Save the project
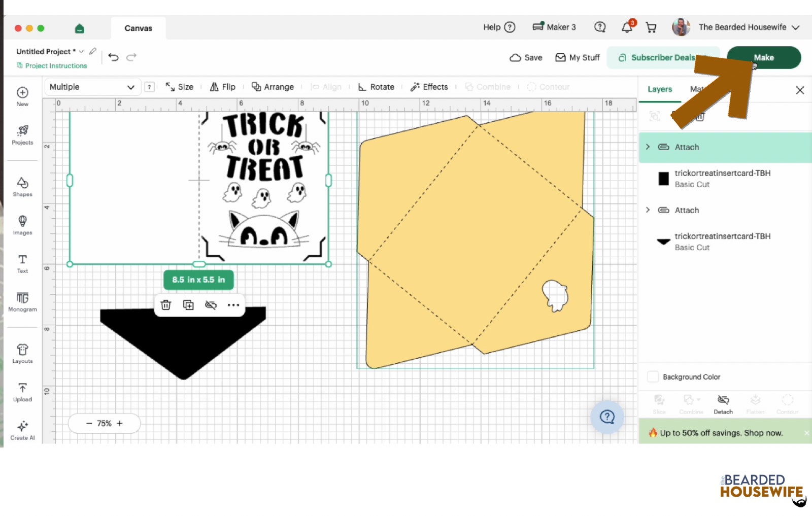 526,57
